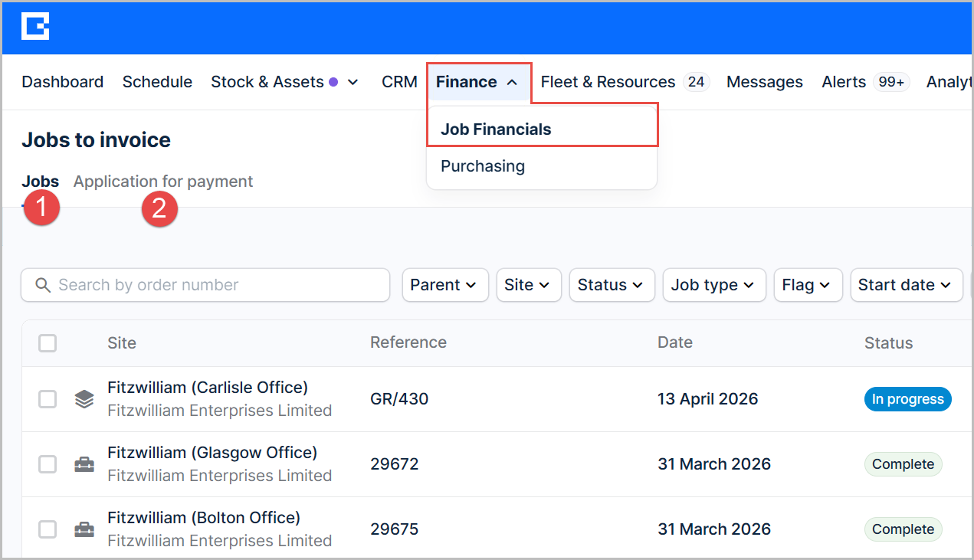Viewport: 974px width, 560px height.
Task: Switch to the Jobs tab
Action: point(41,182)
